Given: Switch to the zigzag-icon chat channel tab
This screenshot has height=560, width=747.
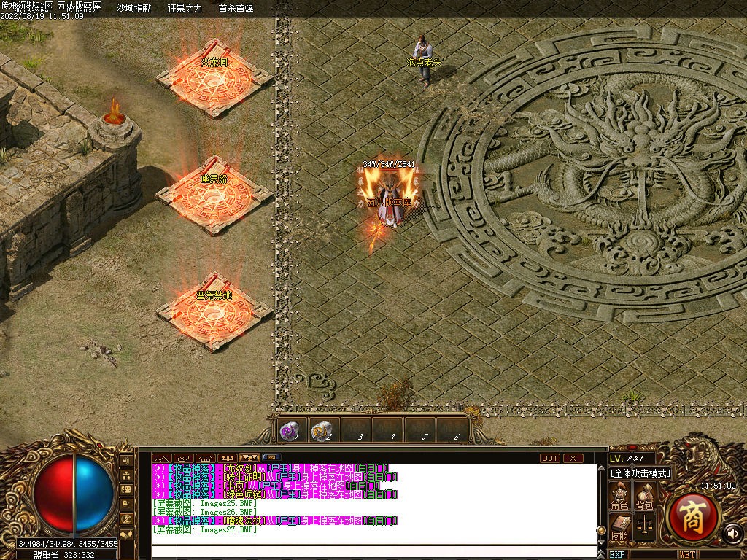Looking at the screenshot, I should (161, 458).
